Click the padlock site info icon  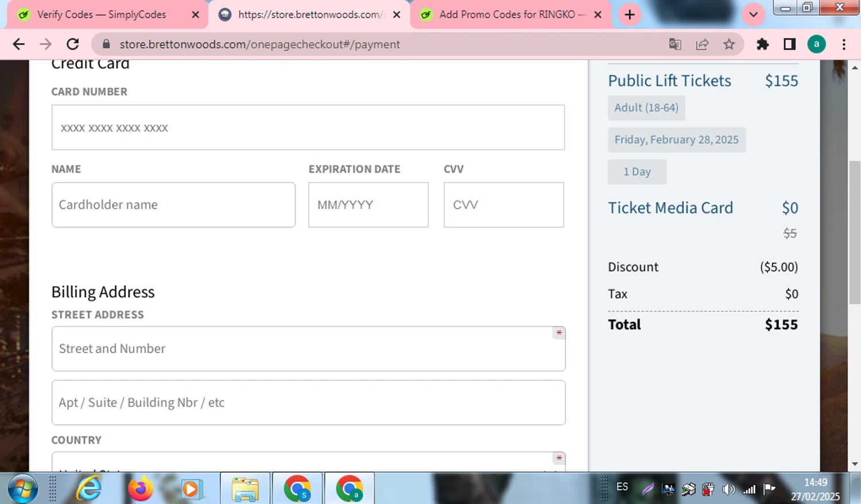tap(106, 44)
